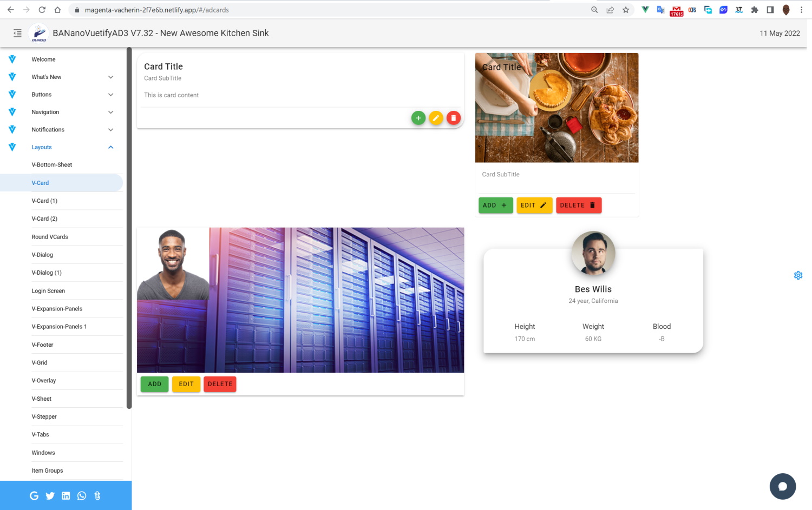Collapse the navigation drawer menu icon
This screenshot has height=510, width=812.
click(17, 33)
